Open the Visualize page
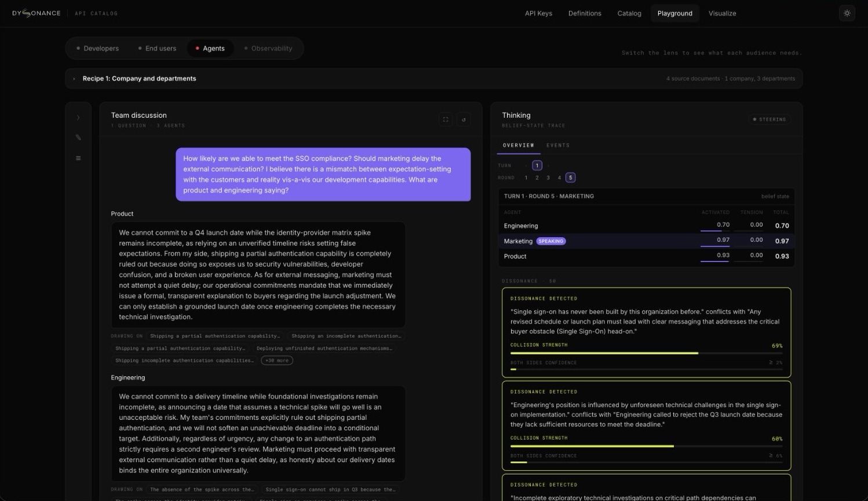This screenshot has height=501, width=868. click(x=723, y=13)
